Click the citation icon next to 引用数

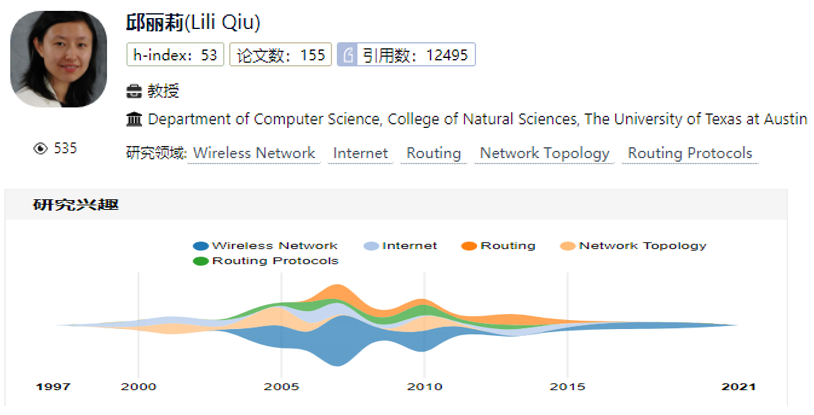[348, 55]
